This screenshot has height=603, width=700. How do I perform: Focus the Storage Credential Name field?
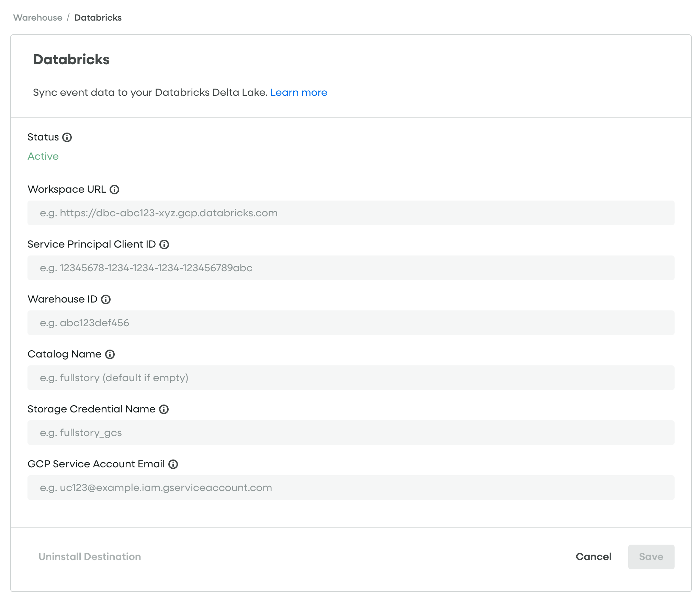[x=351, y=433]
